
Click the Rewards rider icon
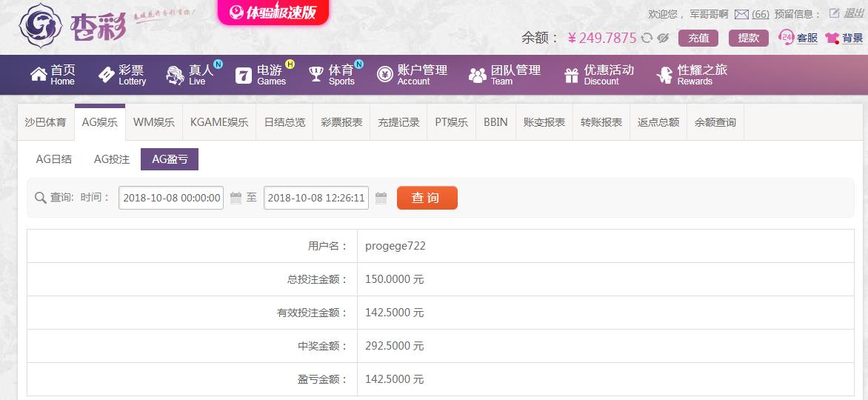click(664, 75)
